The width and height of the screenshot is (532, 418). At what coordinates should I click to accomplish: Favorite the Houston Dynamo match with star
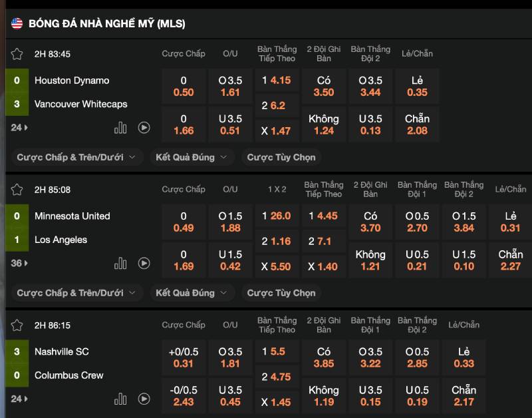click(17, 54)
